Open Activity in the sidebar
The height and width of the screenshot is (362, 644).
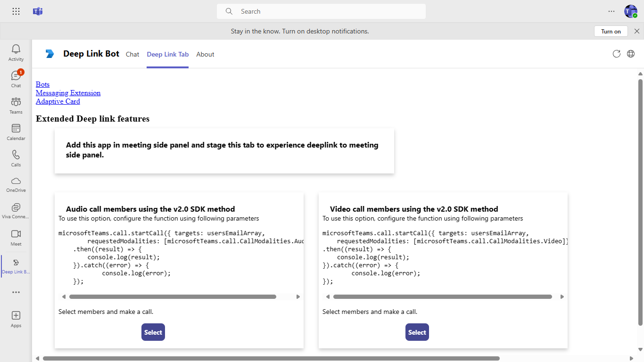[x=16, y=52]
